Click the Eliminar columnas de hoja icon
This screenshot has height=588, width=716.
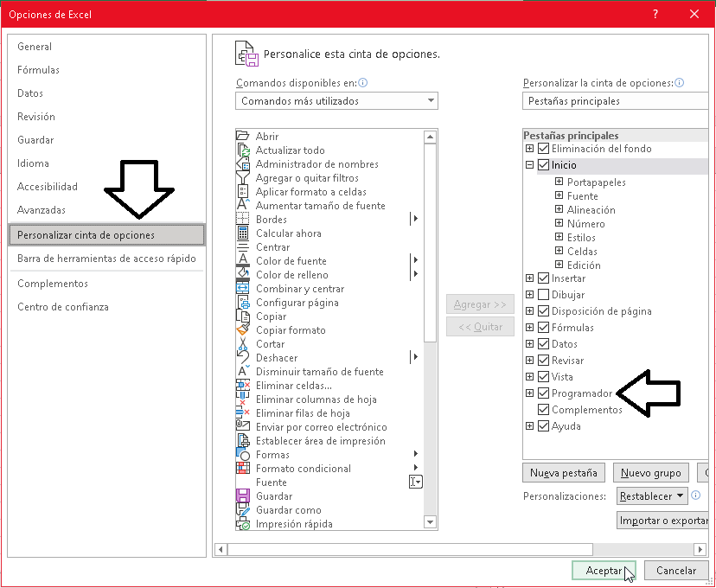point(243,399)
